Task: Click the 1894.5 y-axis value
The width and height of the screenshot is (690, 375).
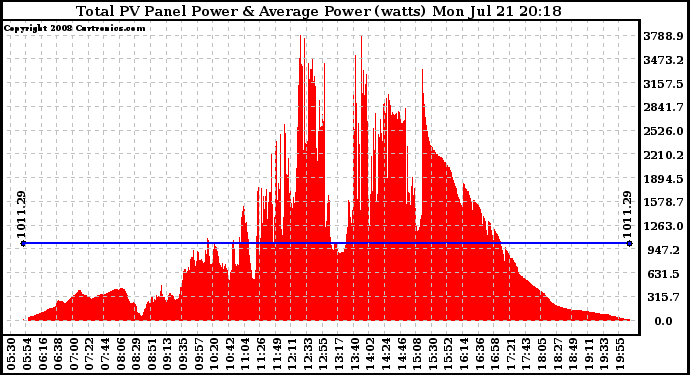Action: (664, 179)
